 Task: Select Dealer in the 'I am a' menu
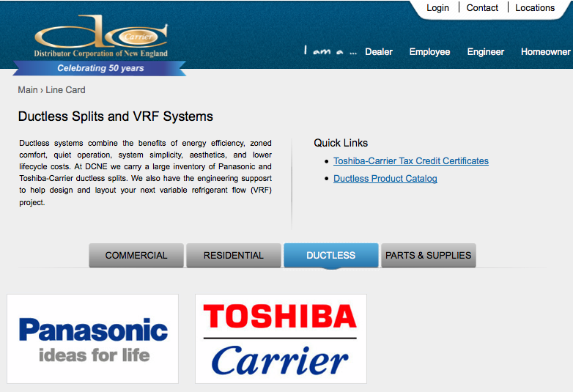coord(379,52)
